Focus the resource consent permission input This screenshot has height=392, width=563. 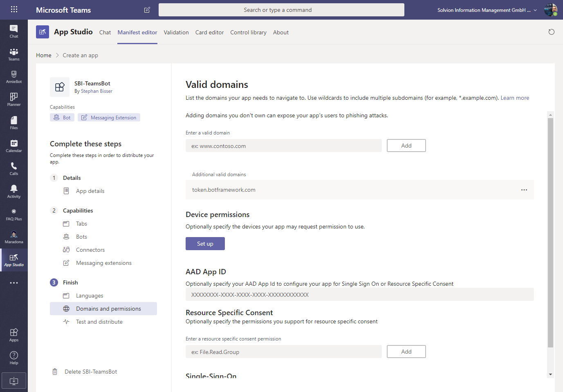[284, 352]
